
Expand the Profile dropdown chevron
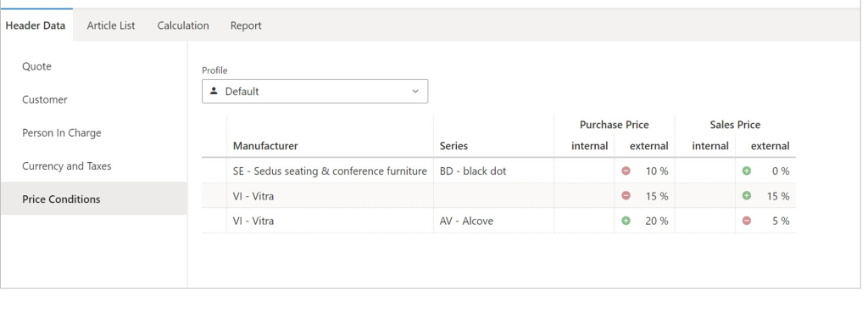[x=415, y=92]
